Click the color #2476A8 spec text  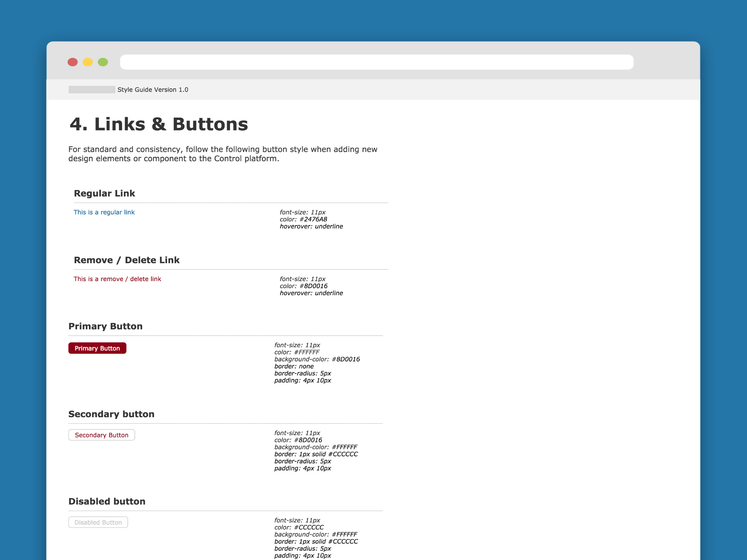(x=303, y=219)
